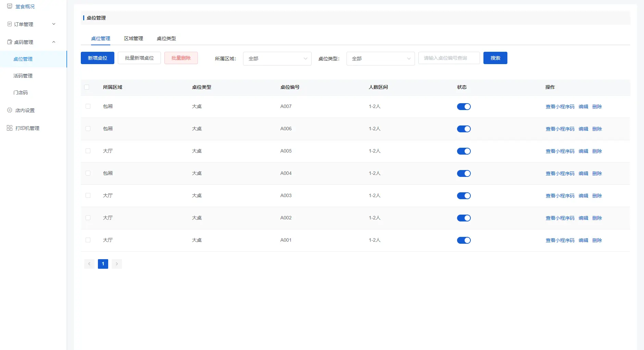Delete table A002
This screenshot has width=644, height=350.
[597, 218]
